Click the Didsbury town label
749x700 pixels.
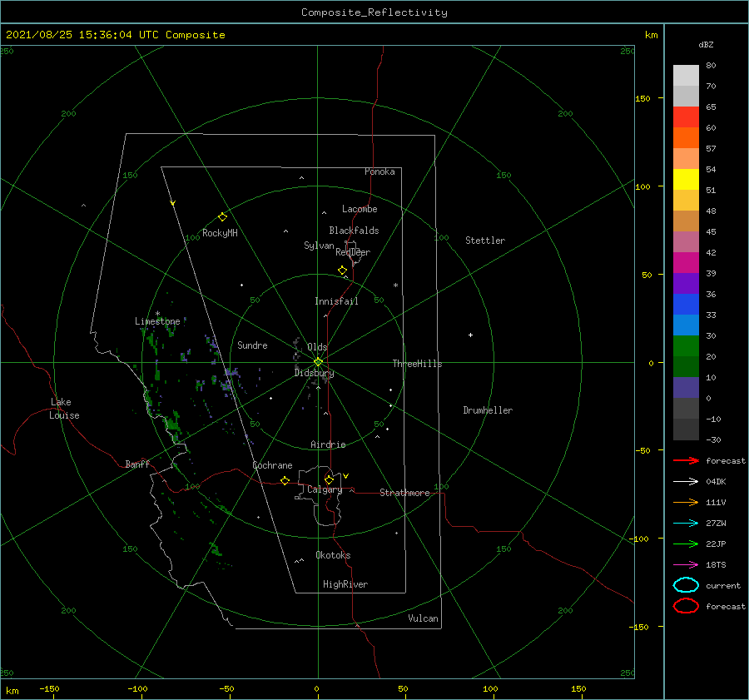(x=314, y=373)
